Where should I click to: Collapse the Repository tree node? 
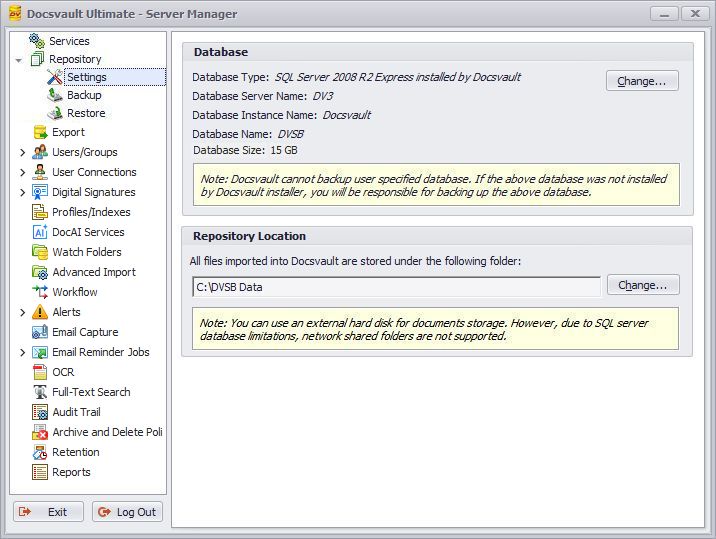[x=19, y=60]
